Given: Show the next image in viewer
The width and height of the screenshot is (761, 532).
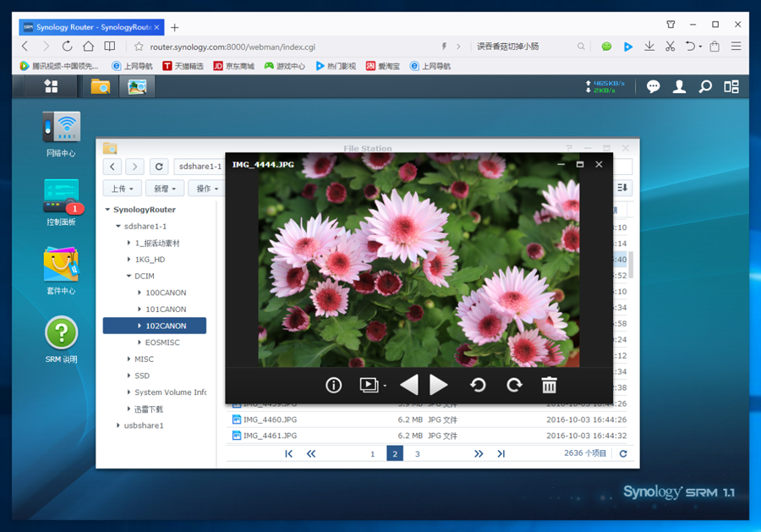Looking at the screenshot, I should [438, 386].
